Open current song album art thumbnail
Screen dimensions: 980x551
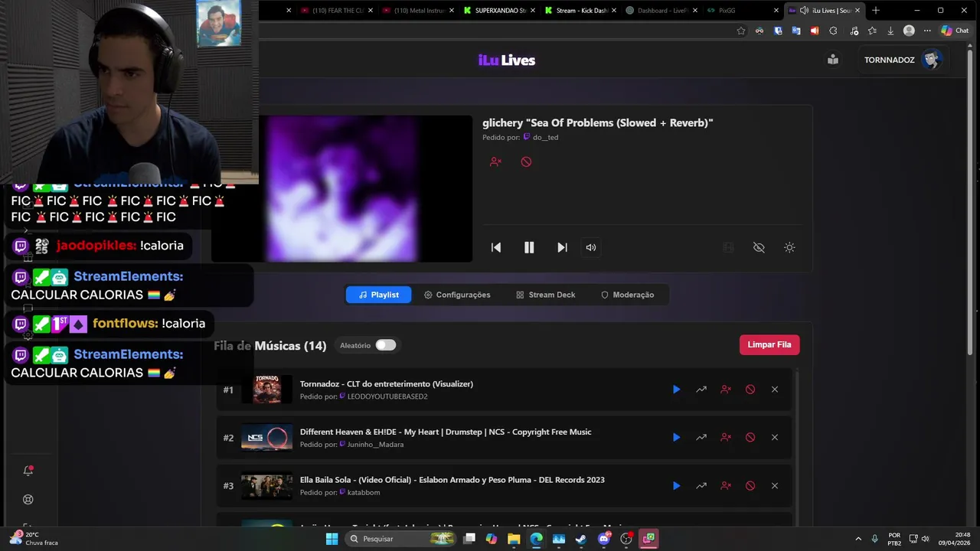tap(341, 189)
